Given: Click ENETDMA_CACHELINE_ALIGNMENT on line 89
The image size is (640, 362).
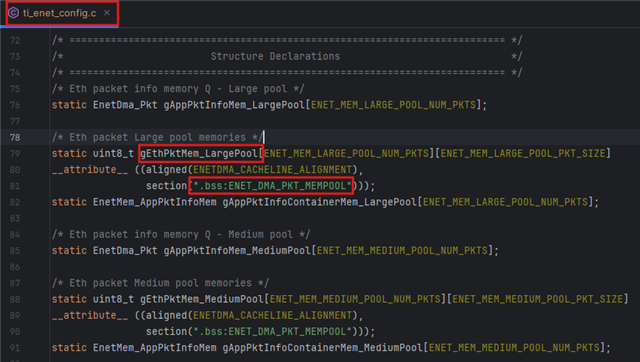Looking at the screenshot, I should (272, 315).
